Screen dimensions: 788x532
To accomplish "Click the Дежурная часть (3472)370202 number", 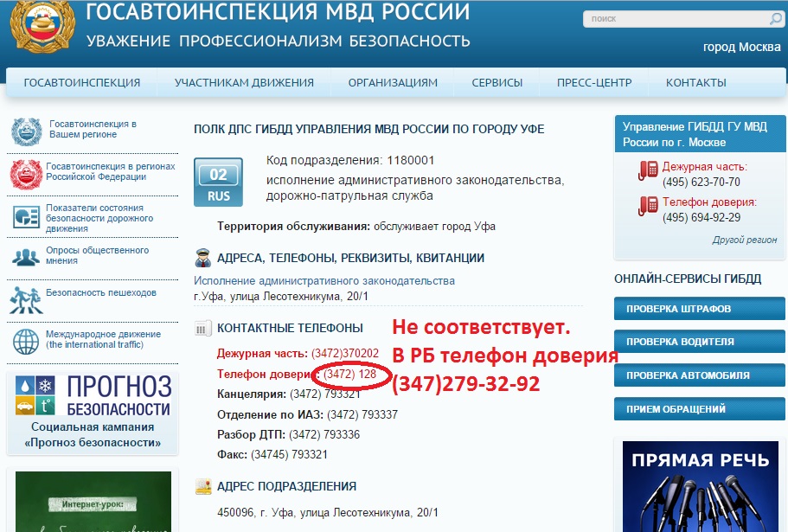I will (x=345, y=353).
